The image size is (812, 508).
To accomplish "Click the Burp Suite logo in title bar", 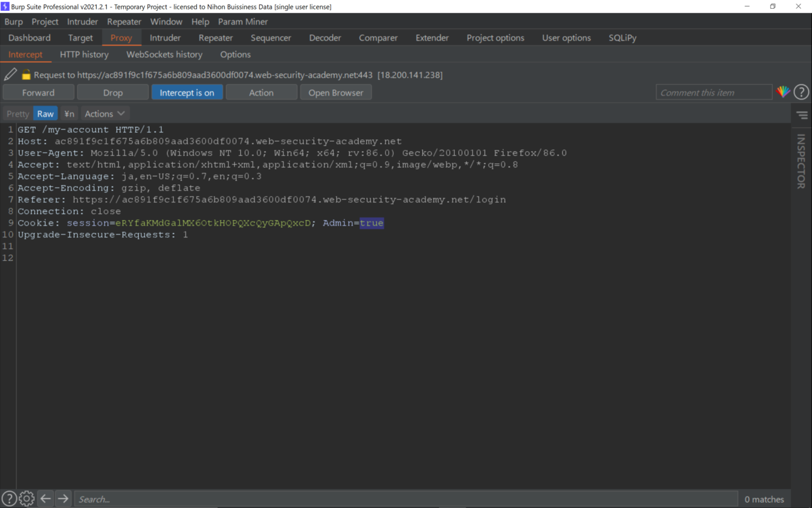I will pyautogui.click(x=5, y=6).
